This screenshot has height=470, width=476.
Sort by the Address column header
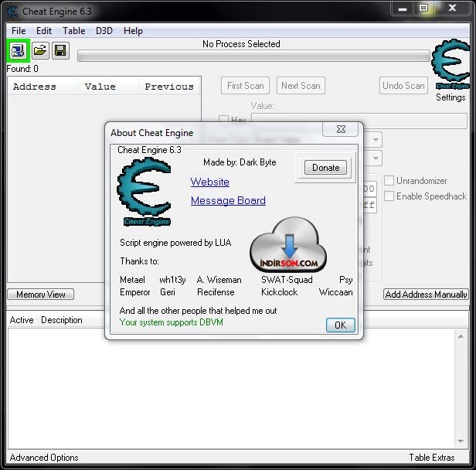(44, 87)
